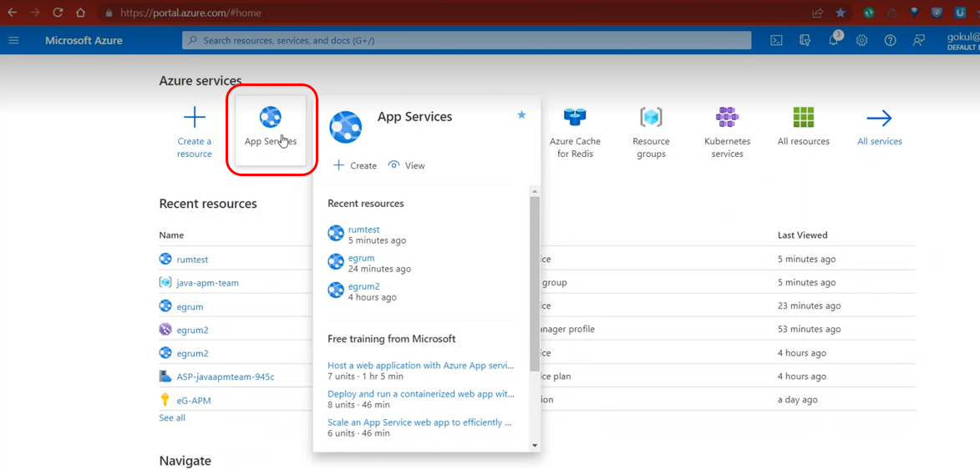Click the browser Home button
This screenshot has width=980, height=470.
click(80, 13)
